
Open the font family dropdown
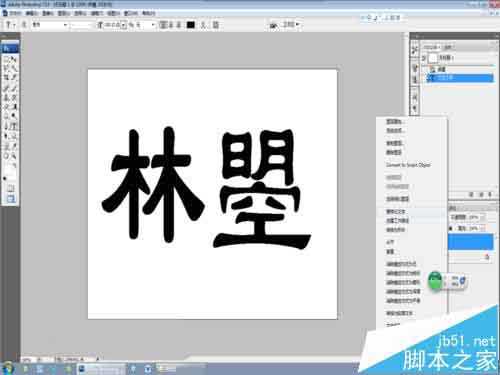[x=66, y=25]
